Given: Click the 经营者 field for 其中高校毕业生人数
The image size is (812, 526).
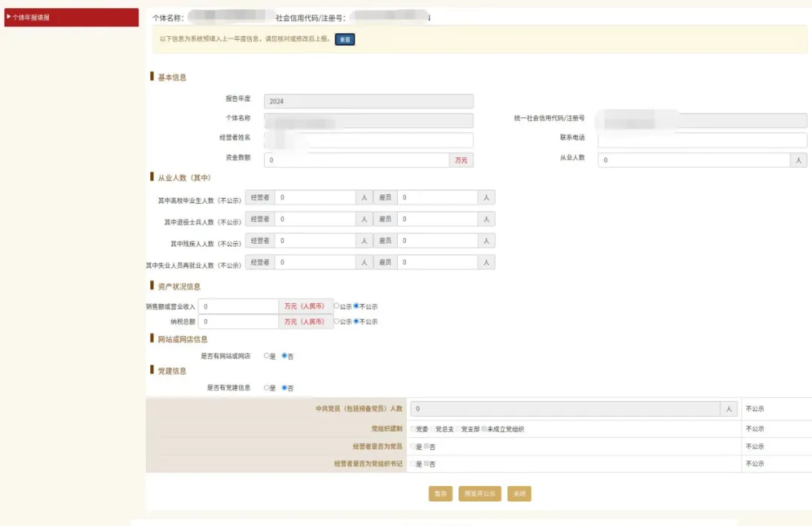Looking at the screenshot, I should click(x=316, y=196).
